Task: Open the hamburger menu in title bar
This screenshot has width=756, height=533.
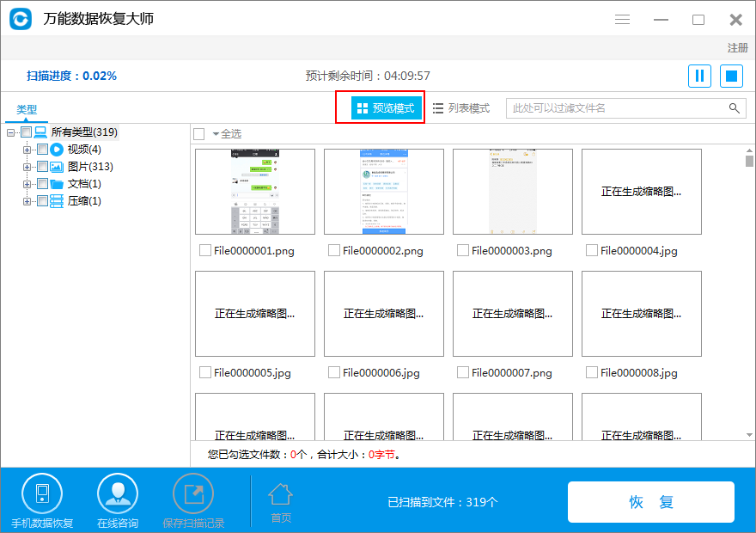Action: pos(622,19)
